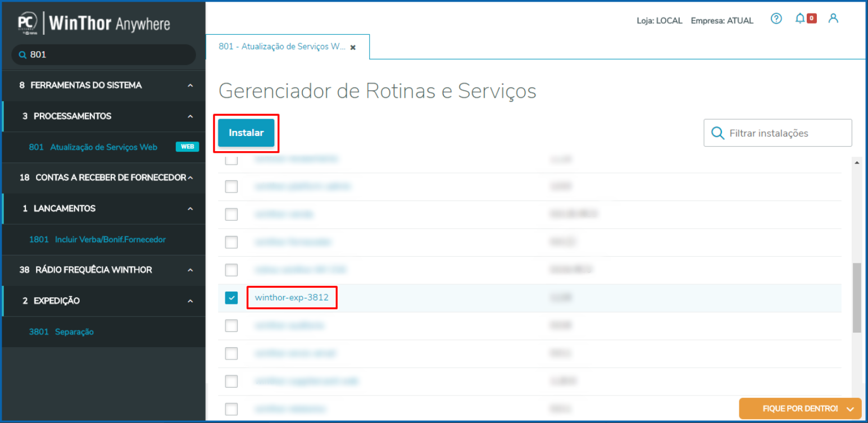Click the Instalar button
868x423 pixels.
pyautogui.click(x=246, y=133)
